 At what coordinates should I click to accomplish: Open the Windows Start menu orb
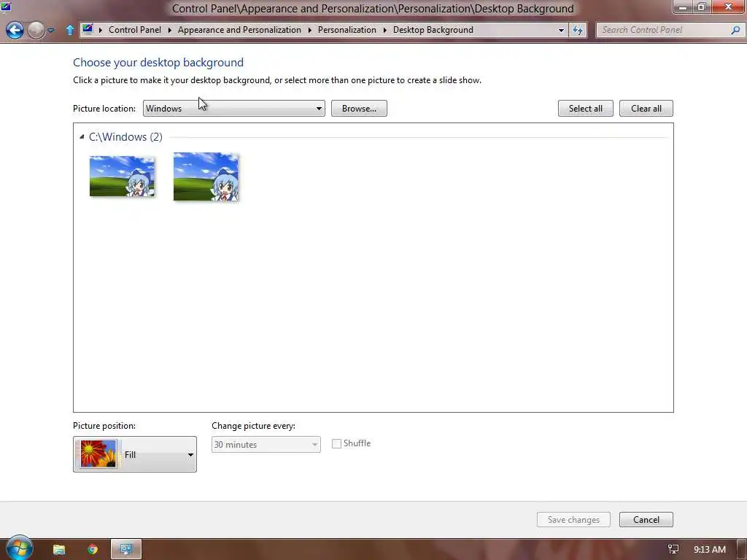pos(19,548)
